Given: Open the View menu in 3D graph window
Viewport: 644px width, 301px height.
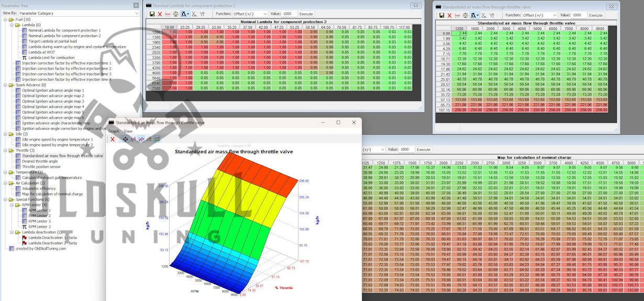Looking at the screenshot, I should [128, 131].
